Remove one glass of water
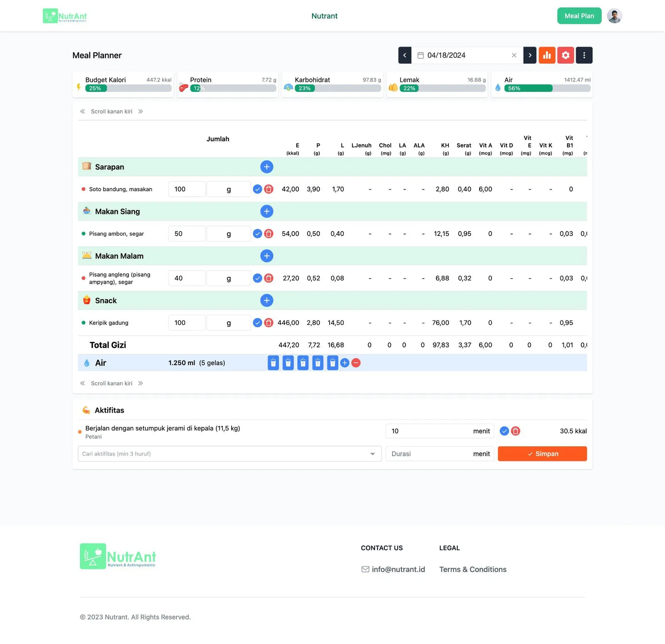Viewport: 665px width, 644px height. (356, 363)
